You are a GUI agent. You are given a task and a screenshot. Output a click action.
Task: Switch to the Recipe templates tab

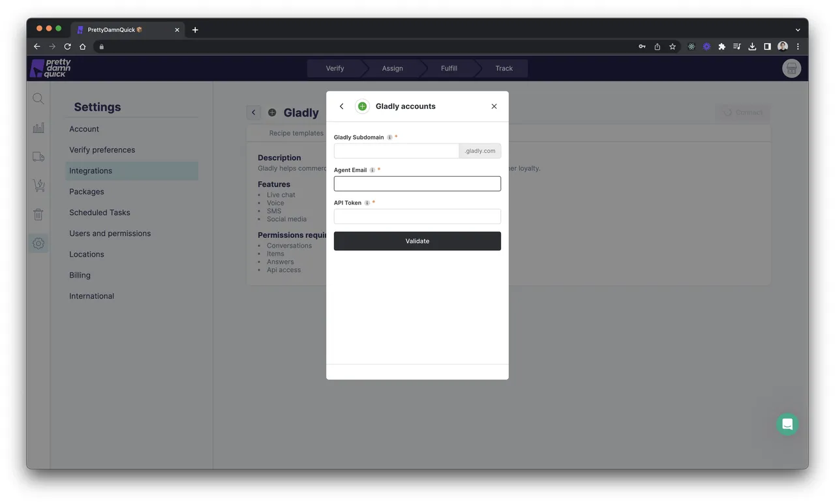tap(296, 133)
